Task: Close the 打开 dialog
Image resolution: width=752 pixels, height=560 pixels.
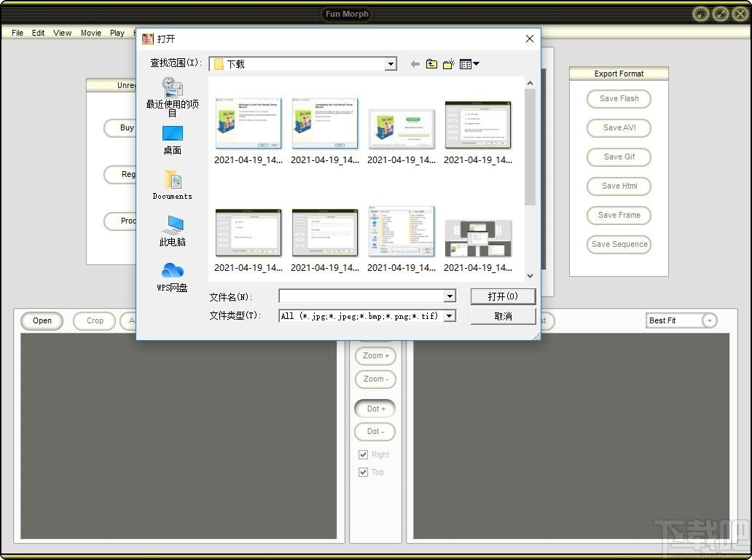Action: coord(530,39)
